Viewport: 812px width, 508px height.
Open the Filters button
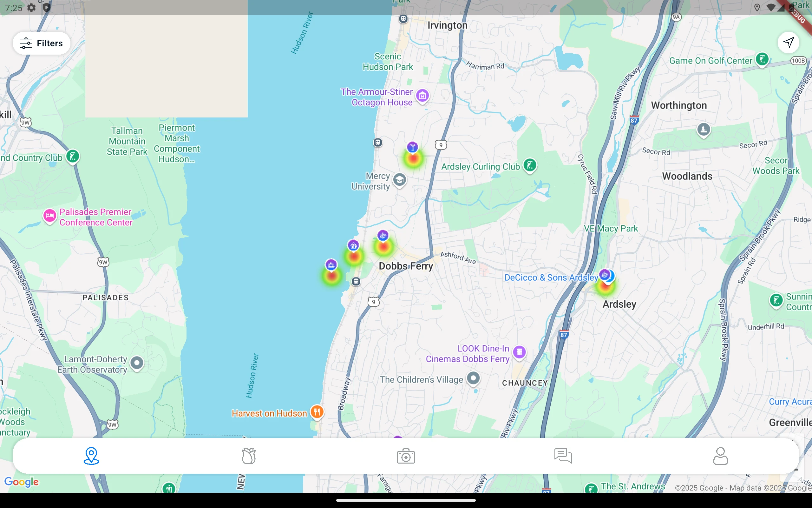click(x=41, y=43)
